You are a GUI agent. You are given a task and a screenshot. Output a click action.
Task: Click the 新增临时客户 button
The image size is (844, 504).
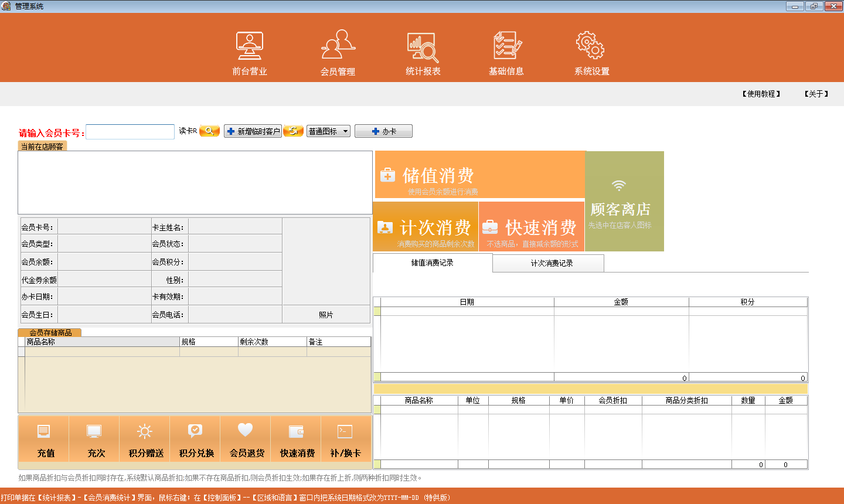click(253, 131)
